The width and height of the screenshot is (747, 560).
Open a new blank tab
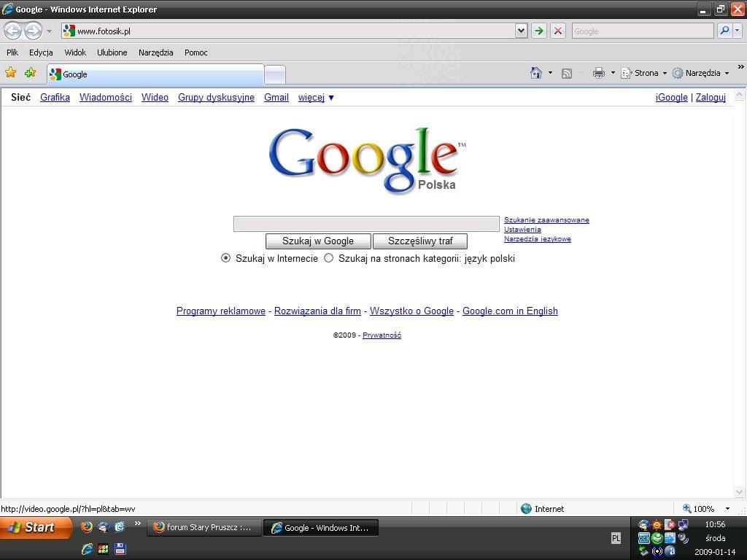point(275,75)
